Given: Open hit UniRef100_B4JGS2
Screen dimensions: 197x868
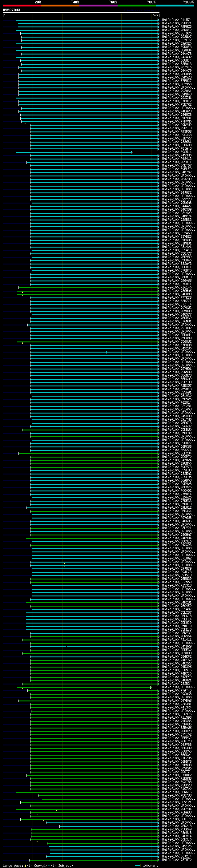Looking at the screenshot, I should [x=177, y=193].
